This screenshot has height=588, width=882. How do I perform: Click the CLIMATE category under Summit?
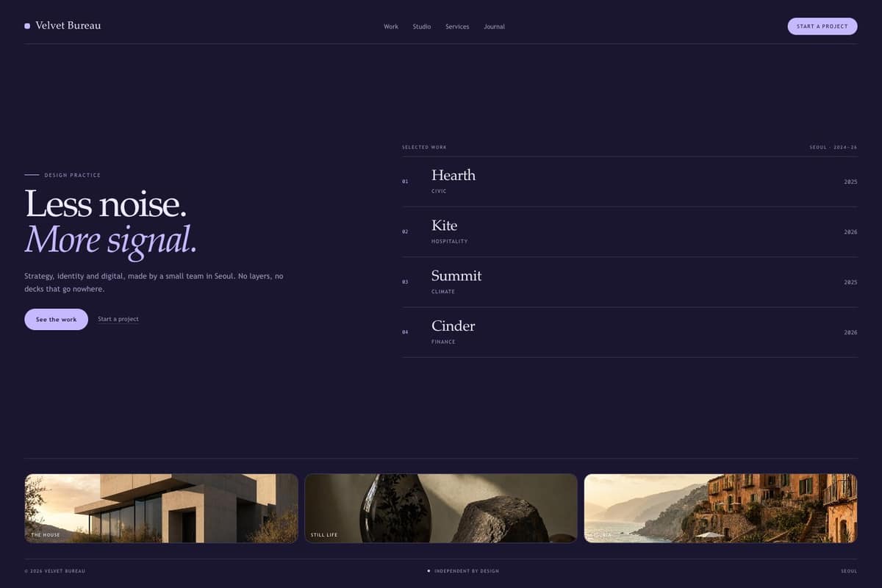[x=443, y=292]
